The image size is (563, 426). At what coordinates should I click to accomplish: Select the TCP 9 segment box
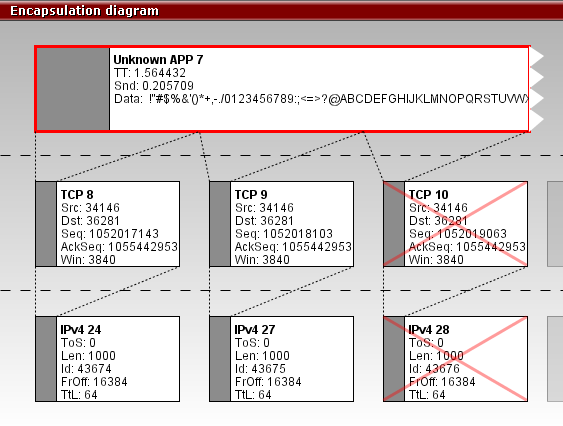tap(282, 224)
